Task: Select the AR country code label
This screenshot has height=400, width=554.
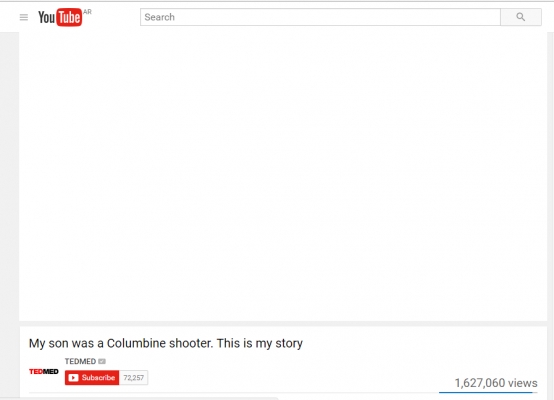Action: [87, 12]
